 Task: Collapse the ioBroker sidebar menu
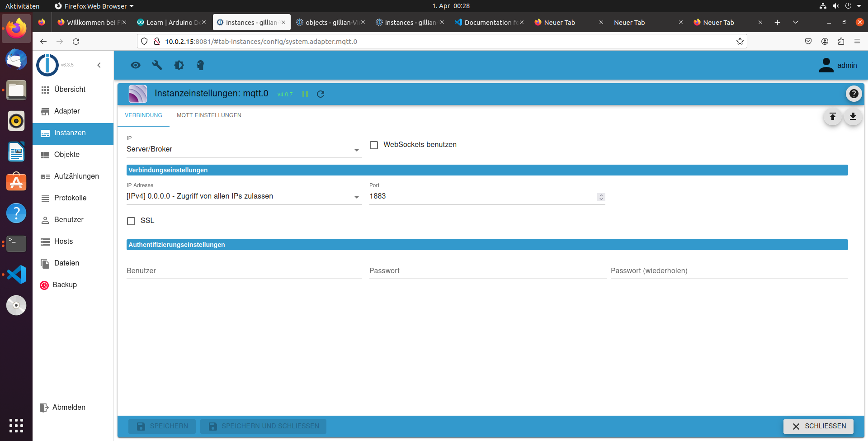click(x=99, y=65)
